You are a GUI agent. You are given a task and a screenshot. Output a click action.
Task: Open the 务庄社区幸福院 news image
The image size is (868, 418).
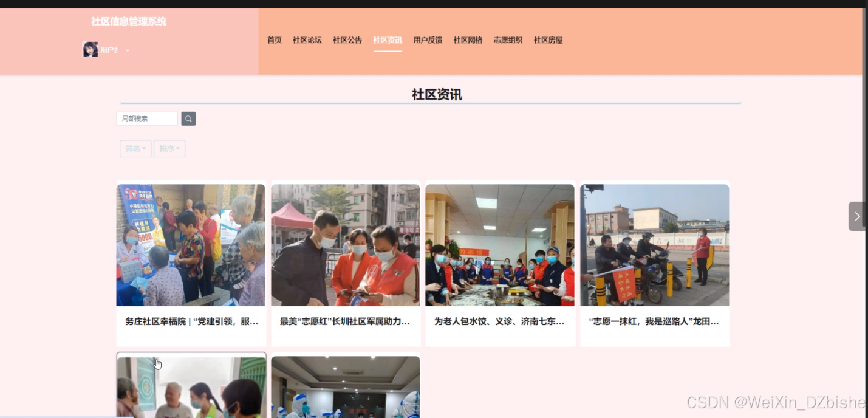tap(191, 245)
